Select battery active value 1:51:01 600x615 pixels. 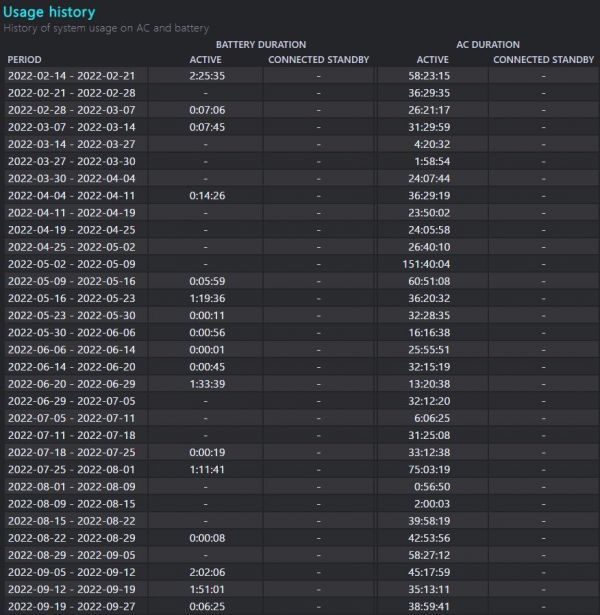(x=207, y=589)
